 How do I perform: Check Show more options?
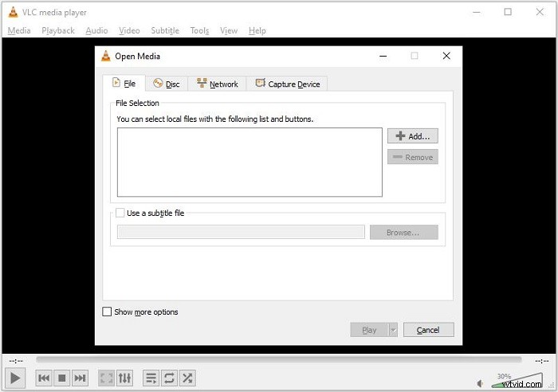point(107,312)
